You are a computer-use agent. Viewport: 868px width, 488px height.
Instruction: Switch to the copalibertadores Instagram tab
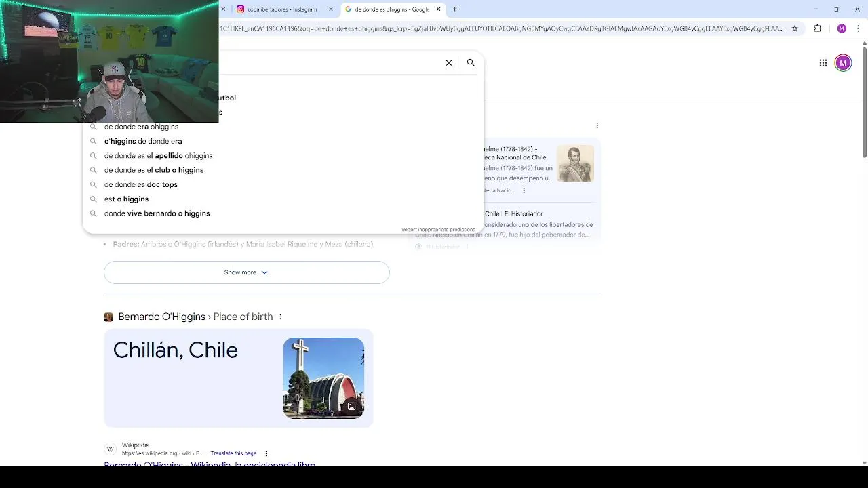282,9
